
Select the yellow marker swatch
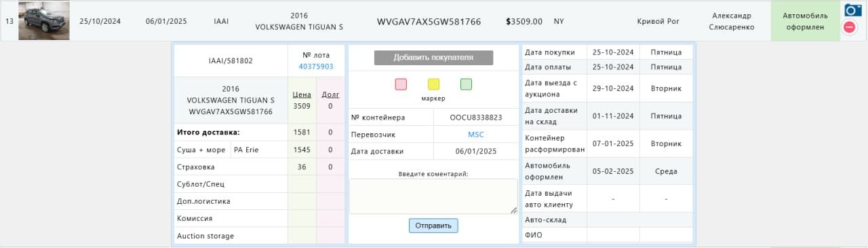pyautogui.click(x=433, y=84)
